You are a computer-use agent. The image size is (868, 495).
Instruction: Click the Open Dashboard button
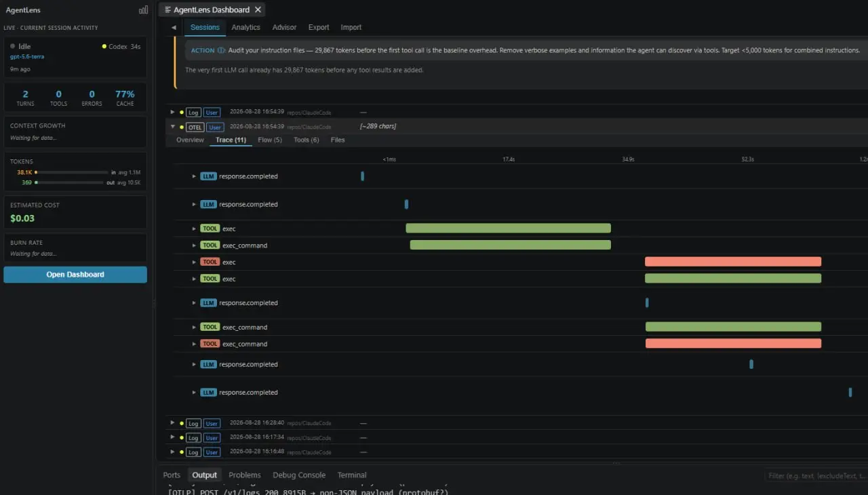(75, 275)
